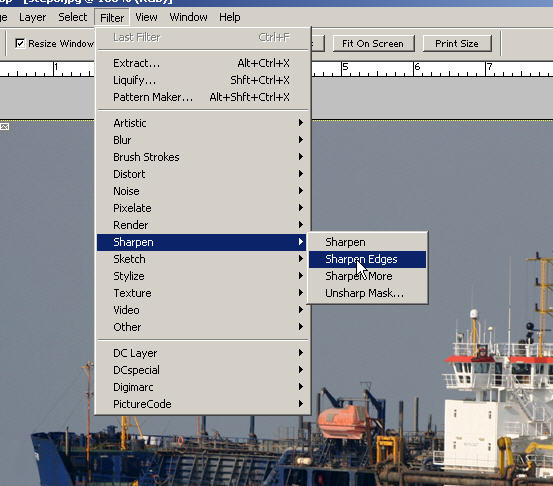
Task: Click the Fit On Screen button
Action: 373,43
